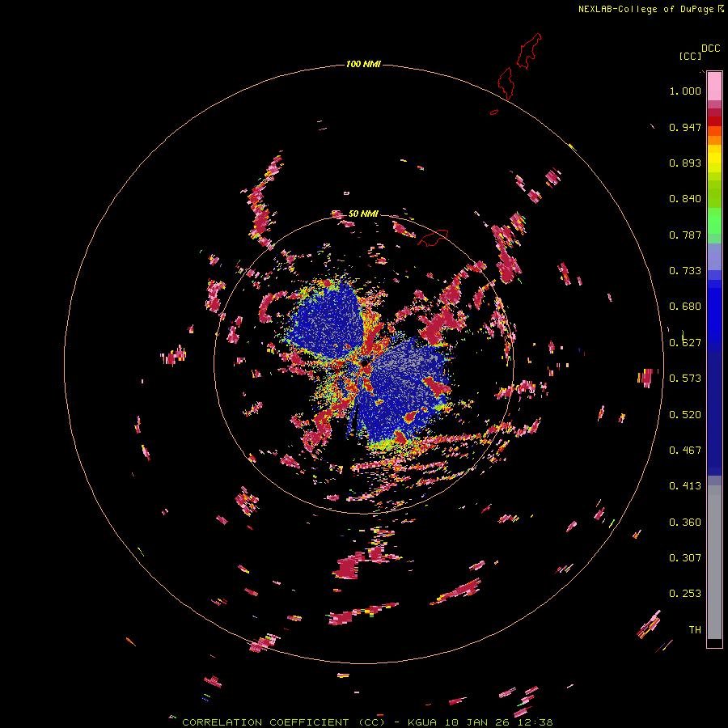Click the 0.787 legend value
Screen dimensions: 728x728
tap(685, 235)
